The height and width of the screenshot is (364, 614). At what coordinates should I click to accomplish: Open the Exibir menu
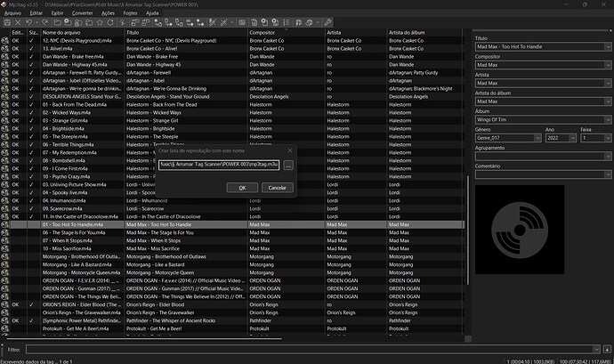[x=57, y=13]
